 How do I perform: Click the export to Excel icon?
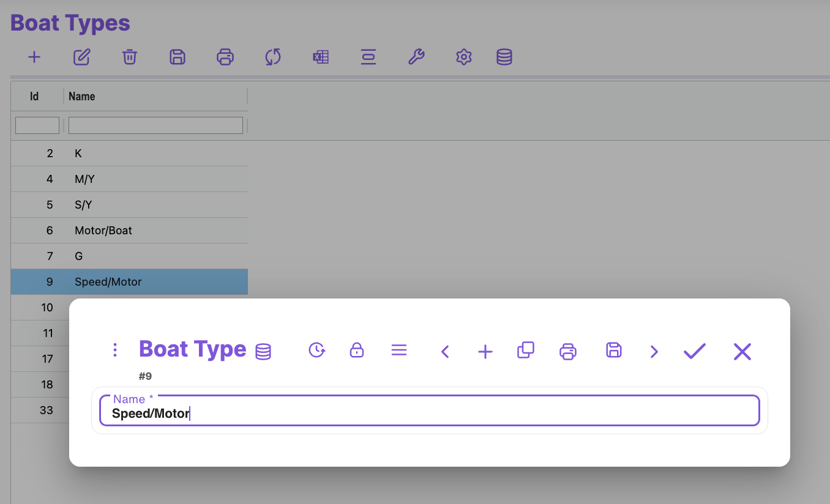pyautogui.click(x=321, y=57)
